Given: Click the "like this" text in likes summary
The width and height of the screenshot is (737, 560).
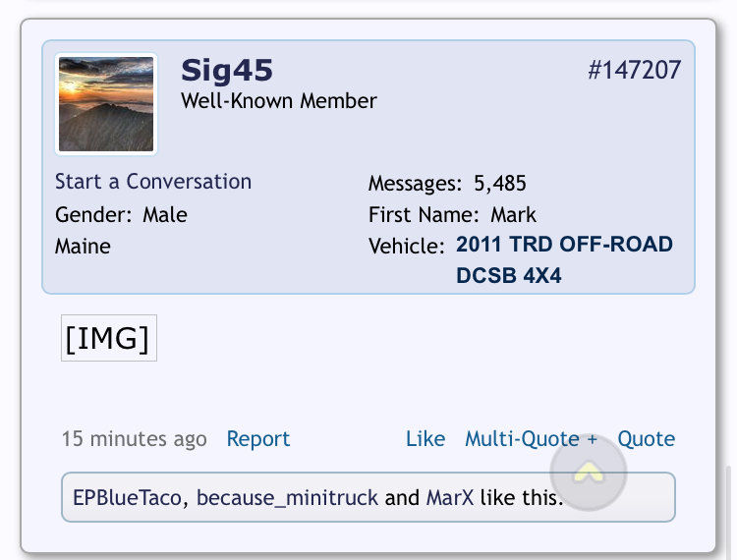Looking at the screenshot, I should pyautogui.click(x=521, y=497).
